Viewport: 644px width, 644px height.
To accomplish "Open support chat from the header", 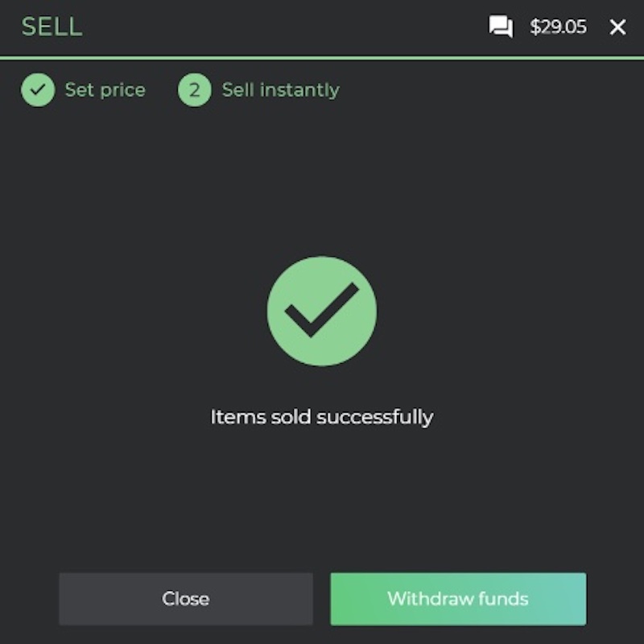I will [501, 27].
